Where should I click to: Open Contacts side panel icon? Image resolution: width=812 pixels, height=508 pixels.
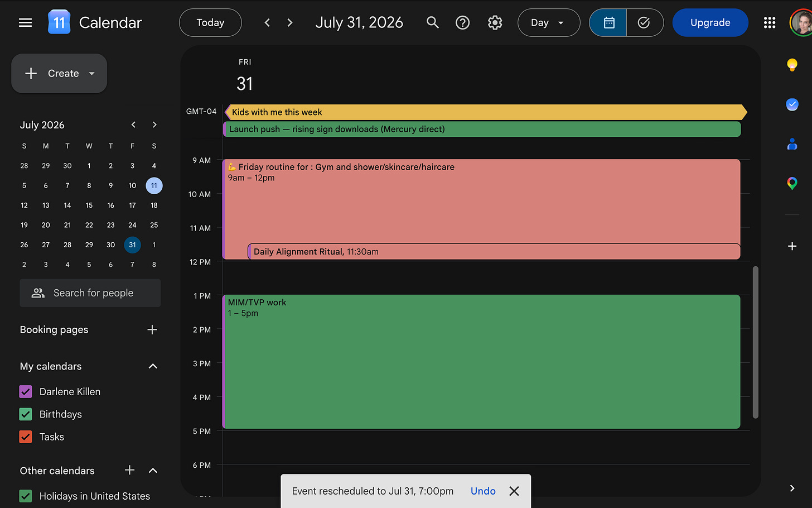[792, 144]
